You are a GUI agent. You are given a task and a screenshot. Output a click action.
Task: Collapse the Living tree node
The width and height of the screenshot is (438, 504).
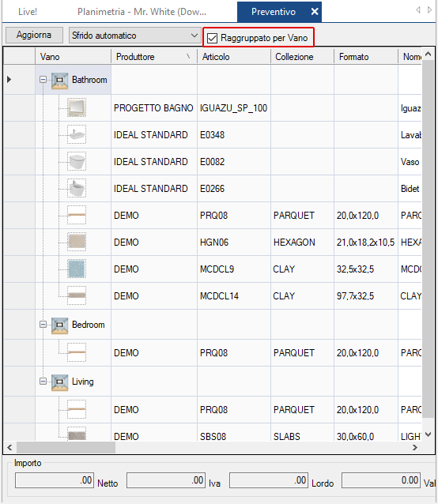tap(43, 382)
